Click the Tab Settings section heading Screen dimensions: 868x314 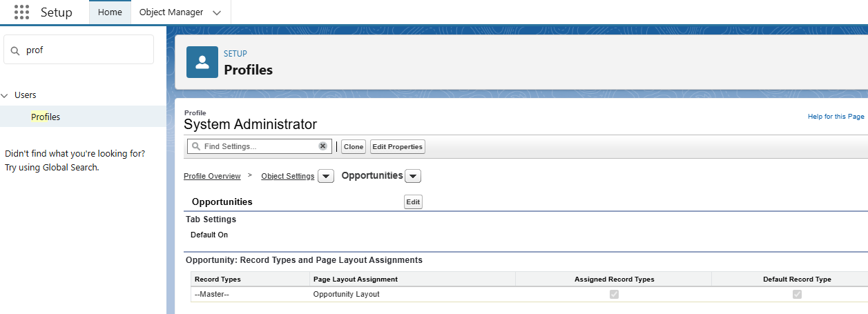(x=211, y=219)
